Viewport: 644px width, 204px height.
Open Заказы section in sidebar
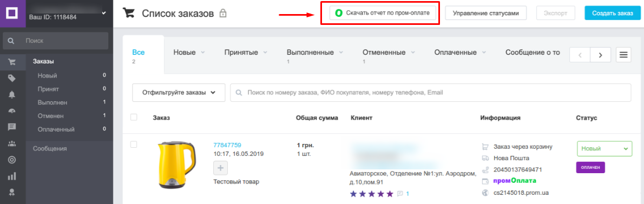[43, 62]
